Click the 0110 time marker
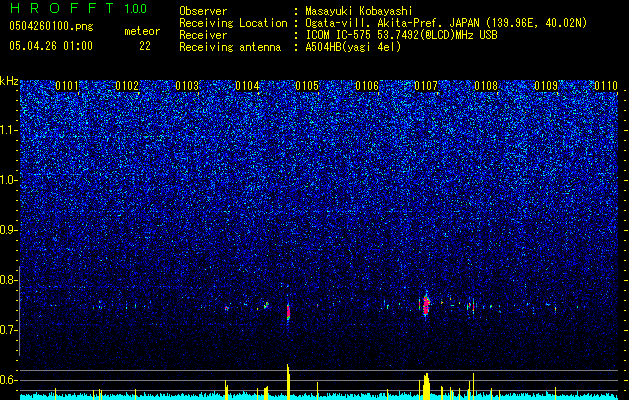629x400 pixels. click(x=606, y=86)
